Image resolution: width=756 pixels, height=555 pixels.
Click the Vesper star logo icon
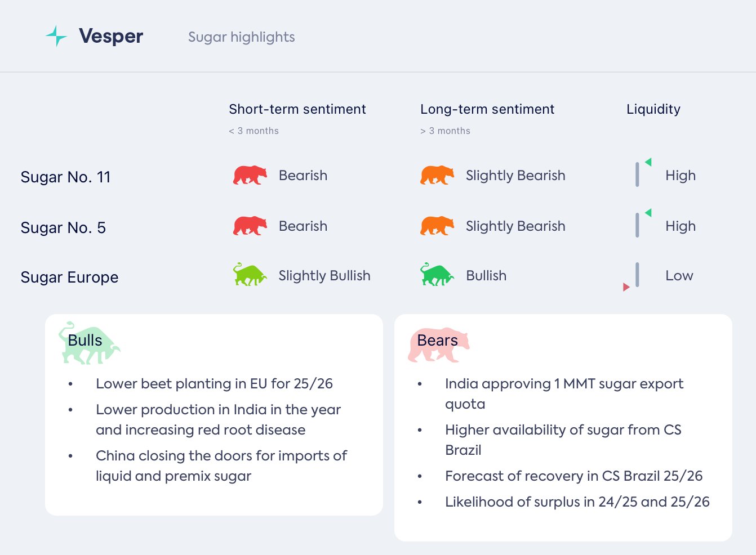pyautogui.click(x=56, y=36)
